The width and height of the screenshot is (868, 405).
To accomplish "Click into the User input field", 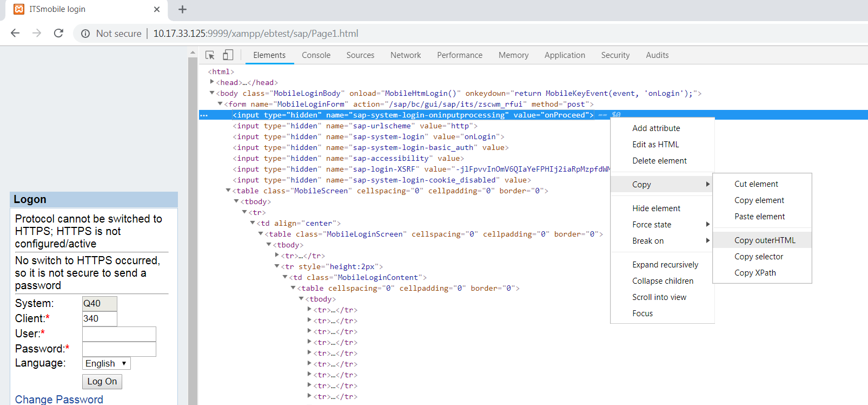I will pyautogui.click(x=119, y=334).
